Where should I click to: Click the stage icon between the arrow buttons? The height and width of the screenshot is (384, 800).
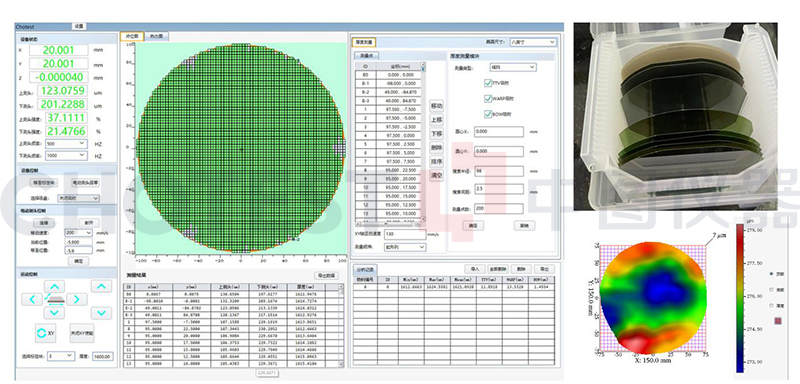(x=55, y=299)
